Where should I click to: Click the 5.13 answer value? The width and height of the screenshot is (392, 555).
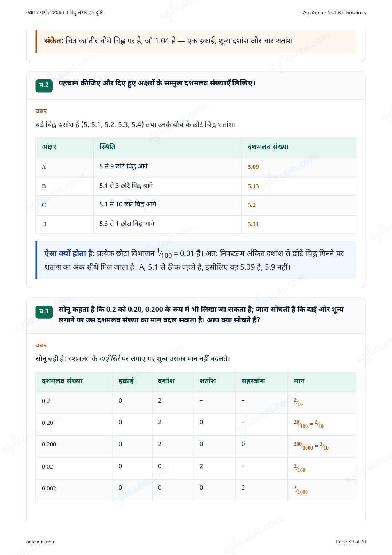(x=253, y=186)
